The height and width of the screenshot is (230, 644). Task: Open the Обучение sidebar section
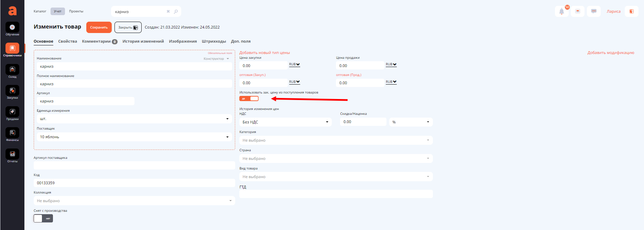pos(12,28)
